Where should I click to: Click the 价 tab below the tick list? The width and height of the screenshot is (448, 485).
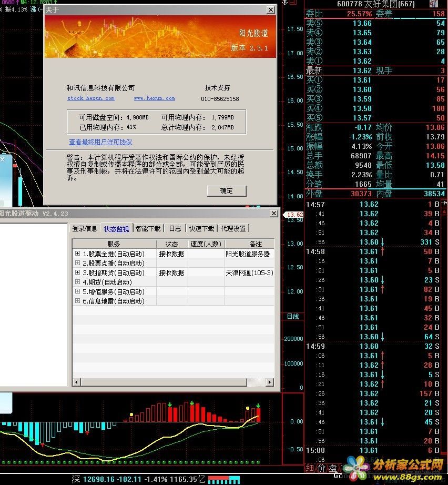[321, 468]
